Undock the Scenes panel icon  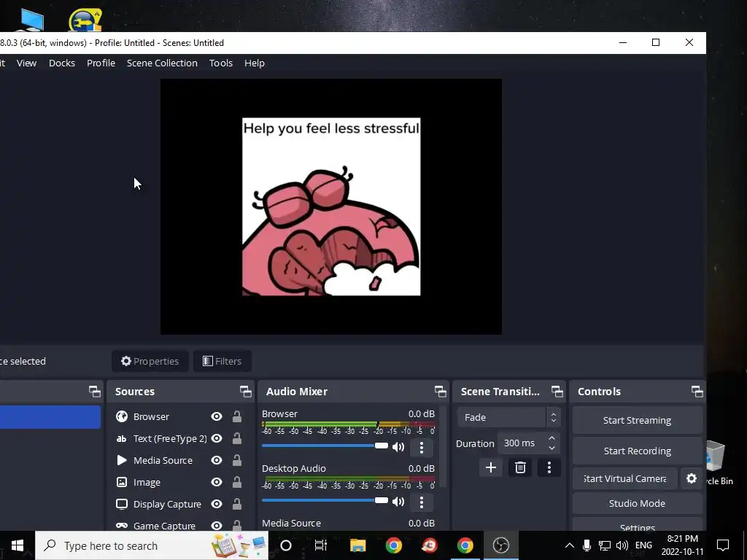(95, 392)
